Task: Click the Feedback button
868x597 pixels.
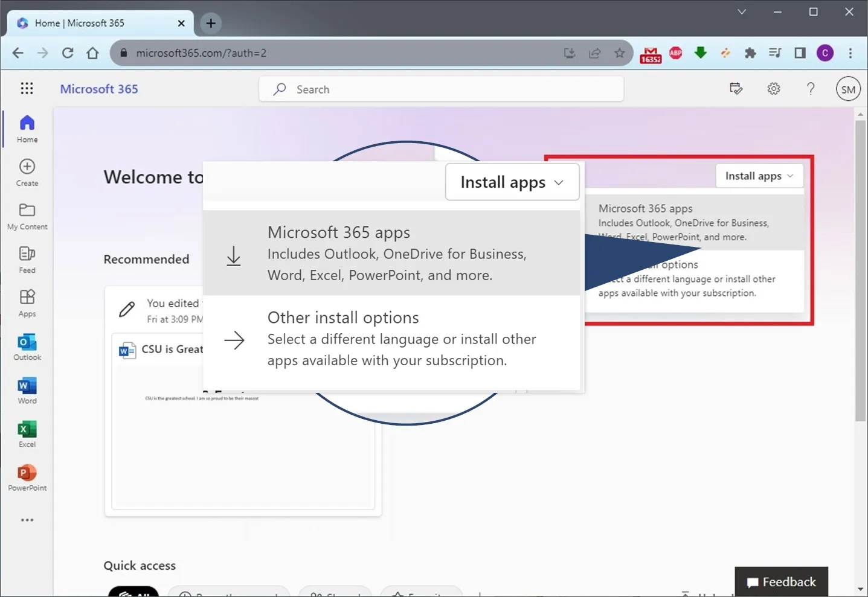Action: (781, 581)
